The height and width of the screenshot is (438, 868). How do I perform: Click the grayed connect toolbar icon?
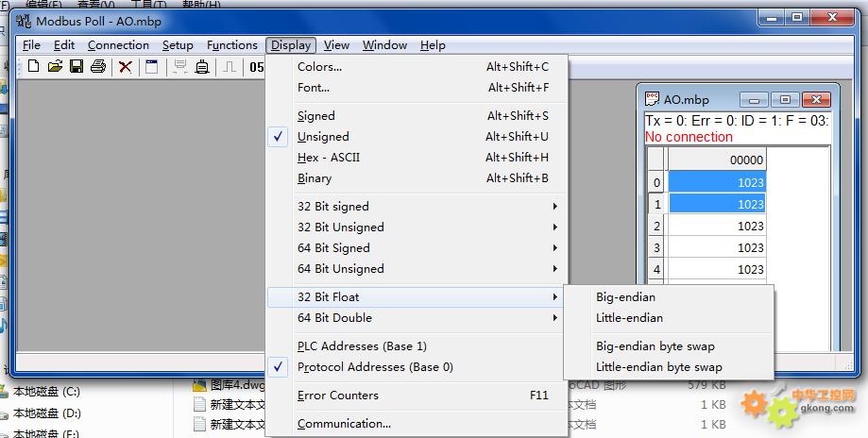coord(179,67)
